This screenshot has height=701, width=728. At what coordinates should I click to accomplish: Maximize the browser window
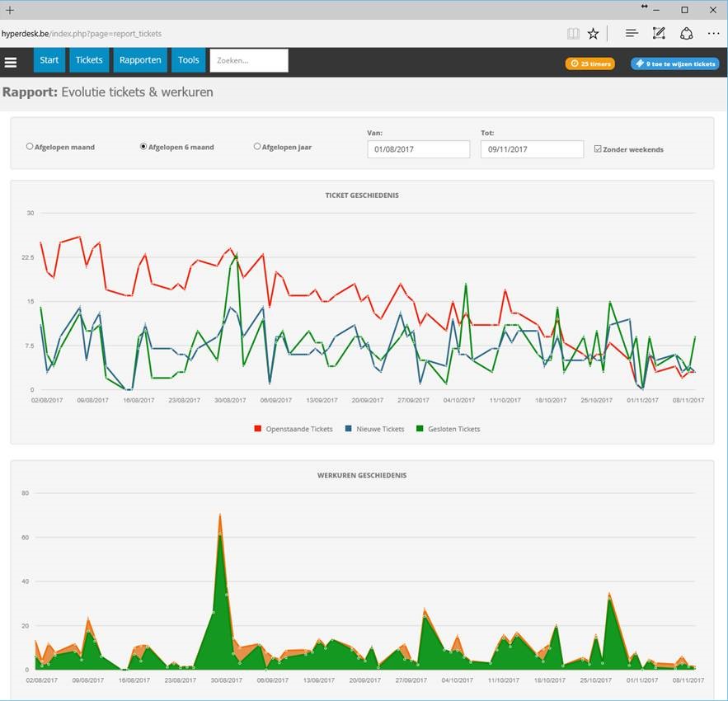tap(685, 10)
